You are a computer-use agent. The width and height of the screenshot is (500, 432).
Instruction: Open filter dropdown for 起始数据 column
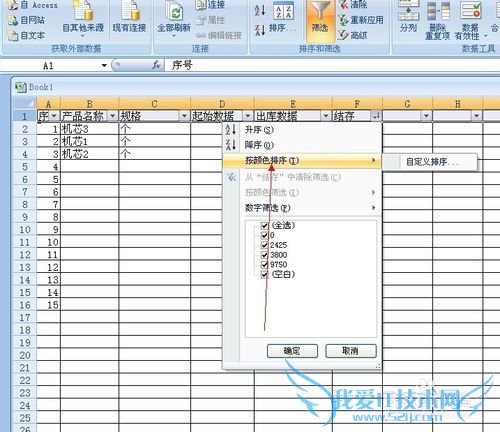248,116
